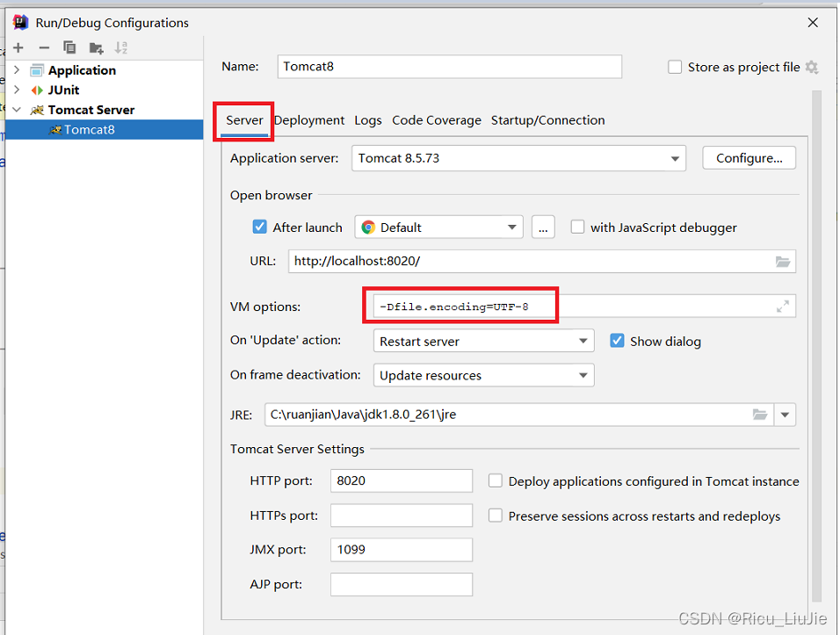Select the Tomcat8 configuration in tree
Viewport: 840px width, 635px height.
104,130
